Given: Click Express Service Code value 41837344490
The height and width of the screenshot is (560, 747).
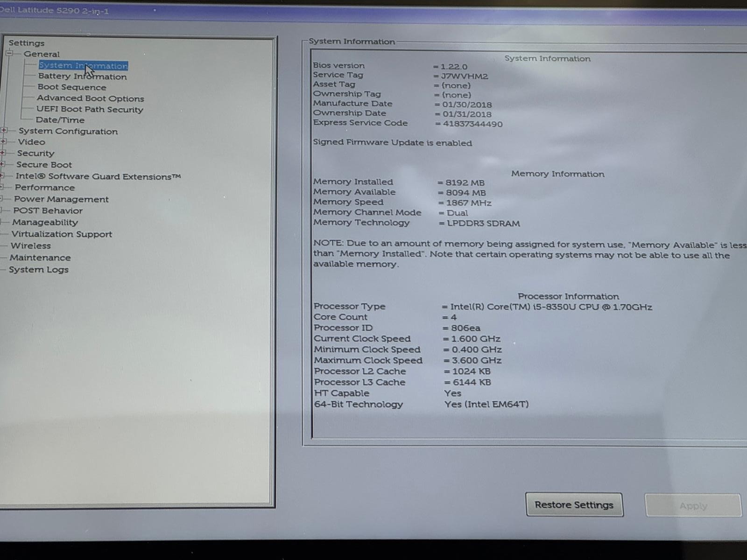Looking at the screenshot, I should pos(472,124).
